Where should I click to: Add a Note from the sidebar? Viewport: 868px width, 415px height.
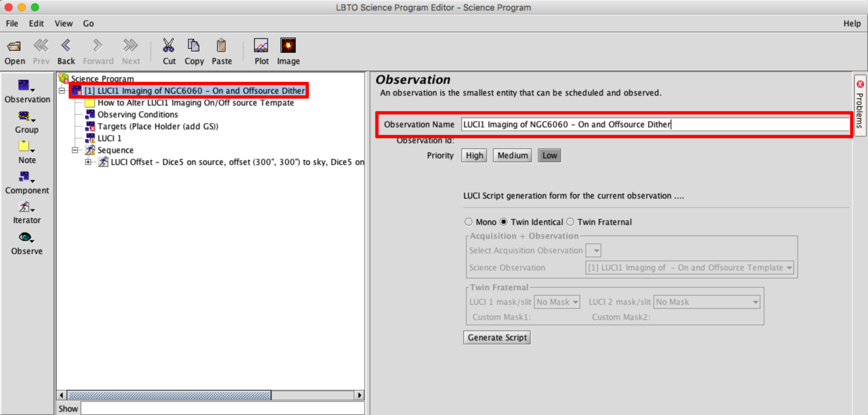tap(27, 152)
